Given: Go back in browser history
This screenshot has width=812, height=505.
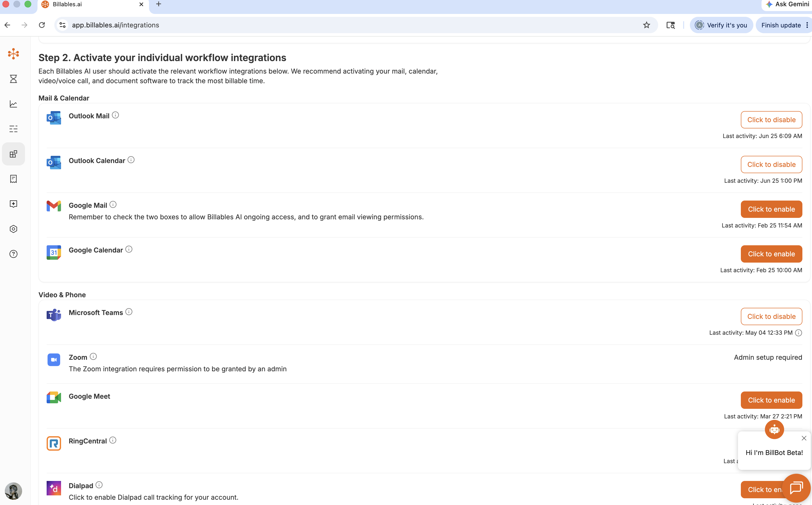Looking at the screenshot, I should [x=8, y=25].
